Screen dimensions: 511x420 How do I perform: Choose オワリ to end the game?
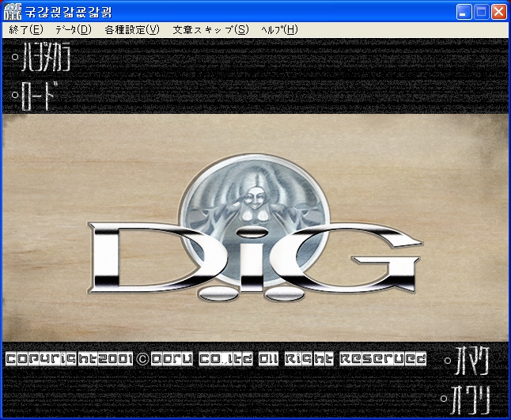(465, 399)
